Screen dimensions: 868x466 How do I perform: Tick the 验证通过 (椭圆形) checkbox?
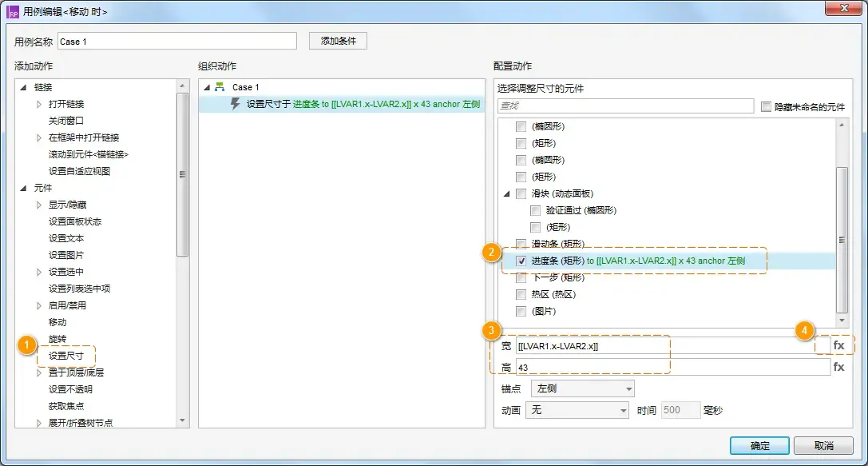pyautogui.click(x=536, y=210)
